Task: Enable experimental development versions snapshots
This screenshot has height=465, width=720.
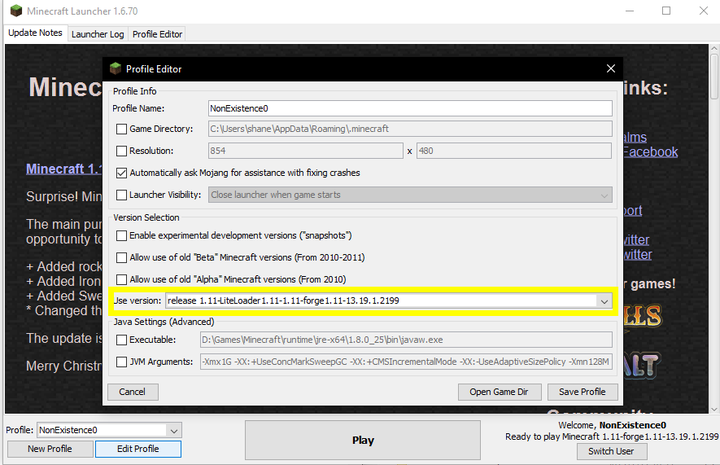Action: (x=121, y=235)
